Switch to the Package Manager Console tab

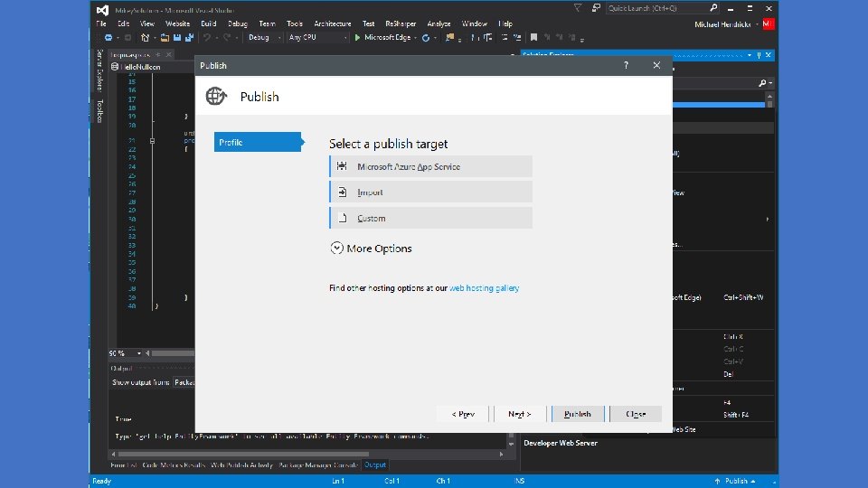pos(318,465)
